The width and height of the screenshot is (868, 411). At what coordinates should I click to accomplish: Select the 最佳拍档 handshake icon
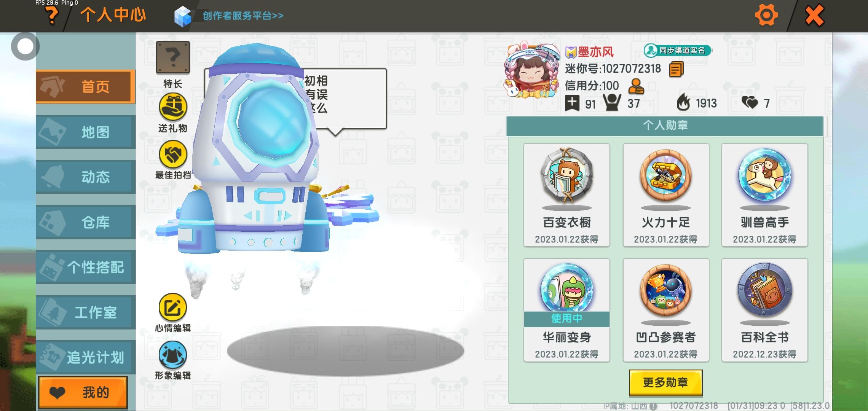173,155
